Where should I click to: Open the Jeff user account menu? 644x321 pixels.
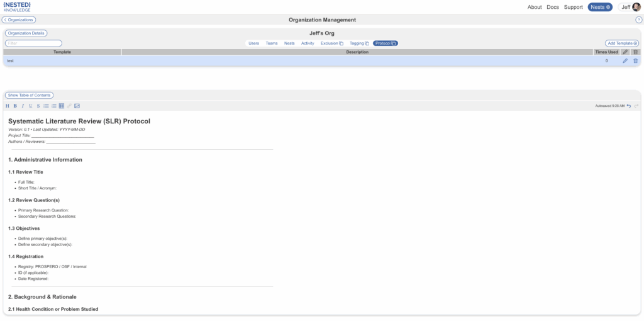630,7
